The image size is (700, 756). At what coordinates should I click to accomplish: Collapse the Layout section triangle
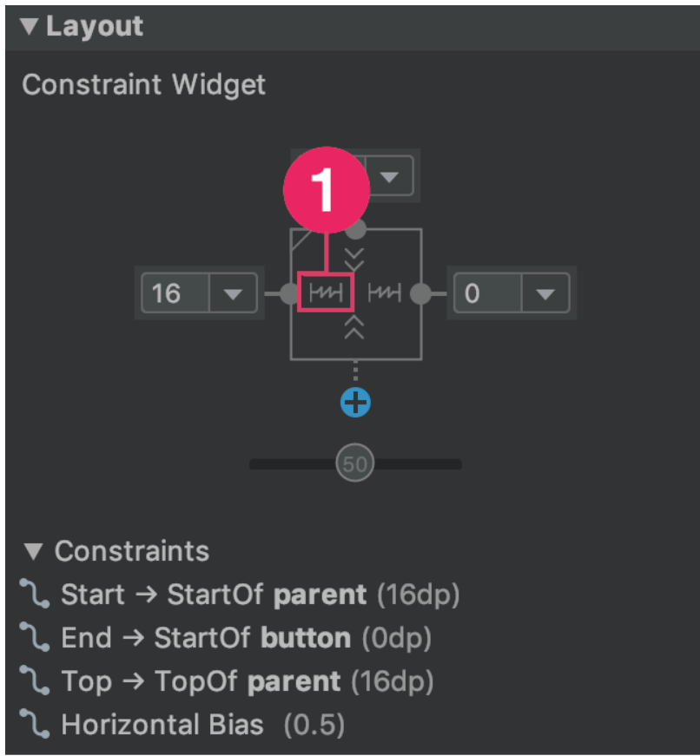pos(30,26)
